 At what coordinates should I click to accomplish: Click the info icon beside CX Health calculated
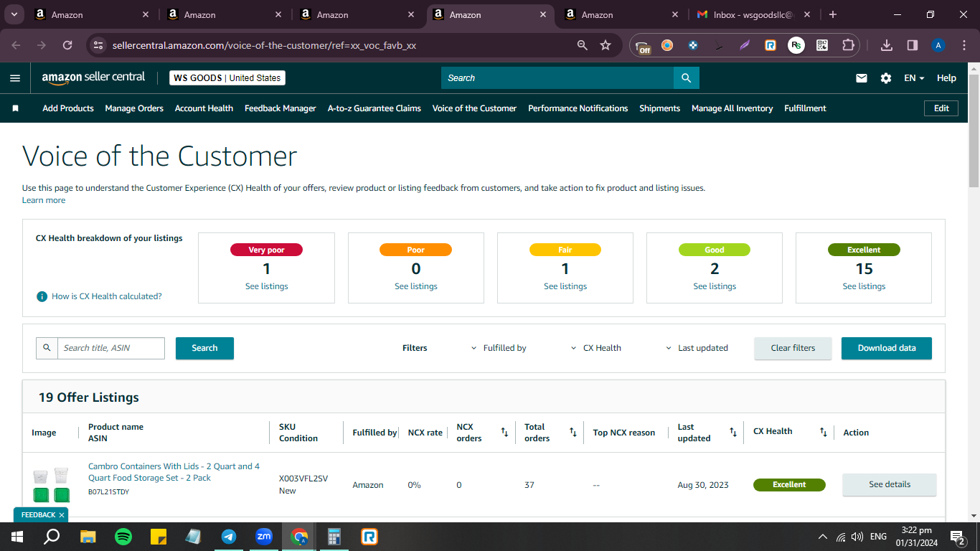point(42,296)
